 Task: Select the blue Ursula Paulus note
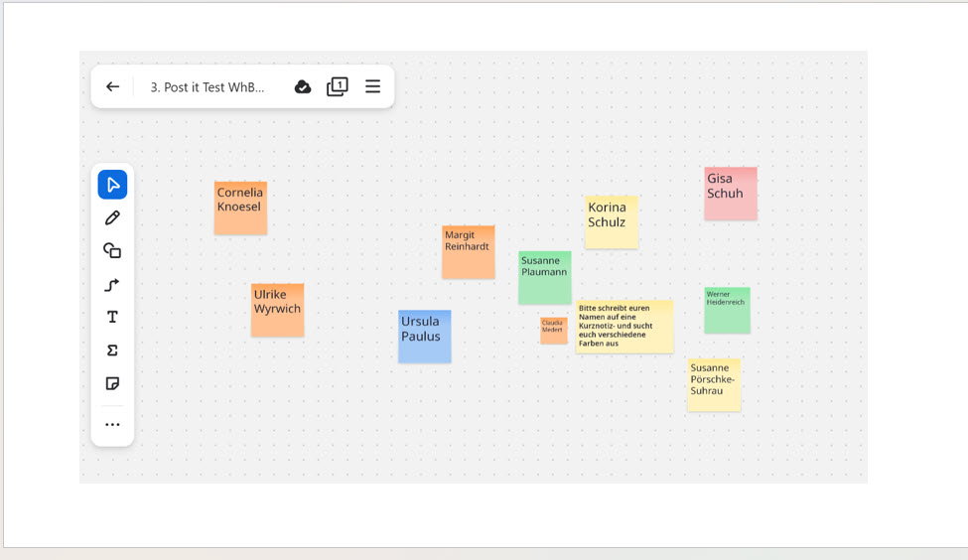[x=424, y=336]
